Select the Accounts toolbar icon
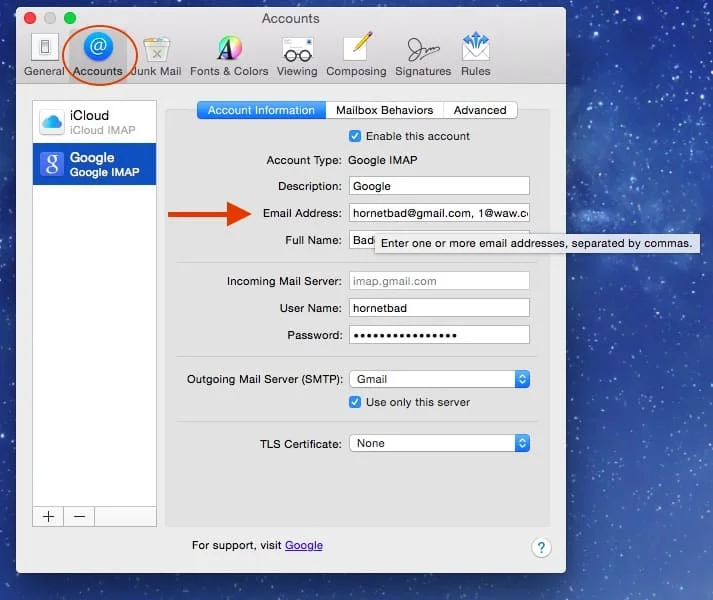 pyautogui.click(x=98, y=54)
